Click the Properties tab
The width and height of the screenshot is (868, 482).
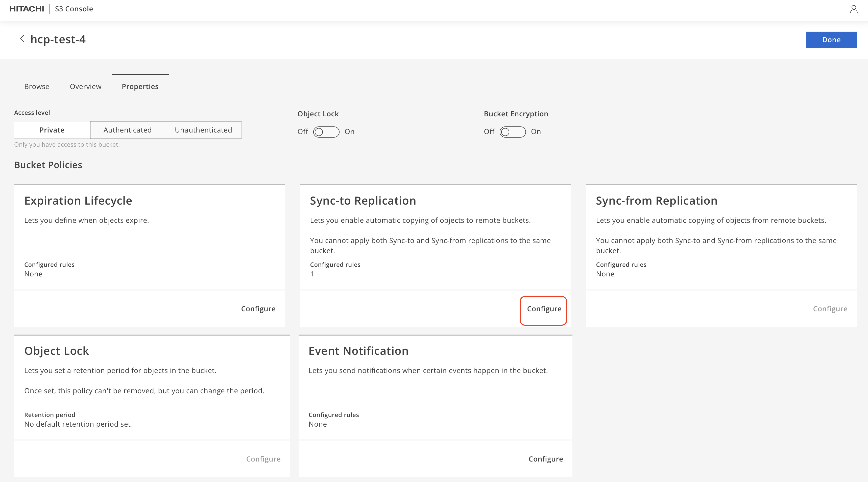140,86
